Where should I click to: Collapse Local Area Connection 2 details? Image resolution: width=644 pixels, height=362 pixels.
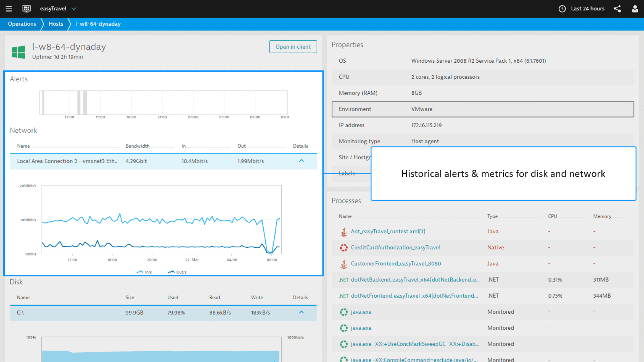301,161
